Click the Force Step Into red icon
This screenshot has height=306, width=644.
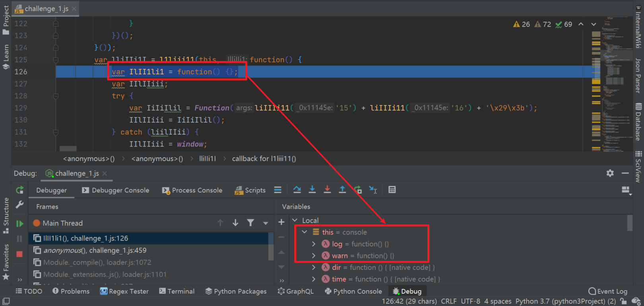click(327, 190)
